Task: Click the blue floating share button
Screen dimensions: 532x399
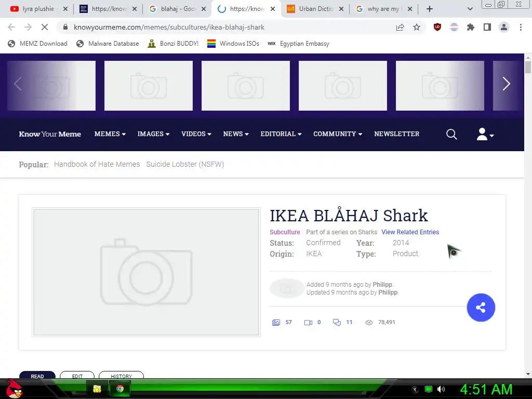Action: tap(481, 308)
